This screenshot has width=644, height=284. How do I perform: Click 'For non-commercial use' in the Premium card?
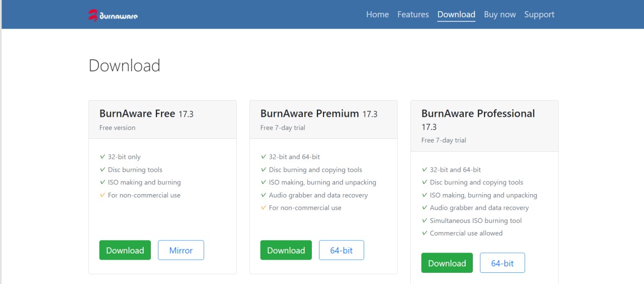305,208
